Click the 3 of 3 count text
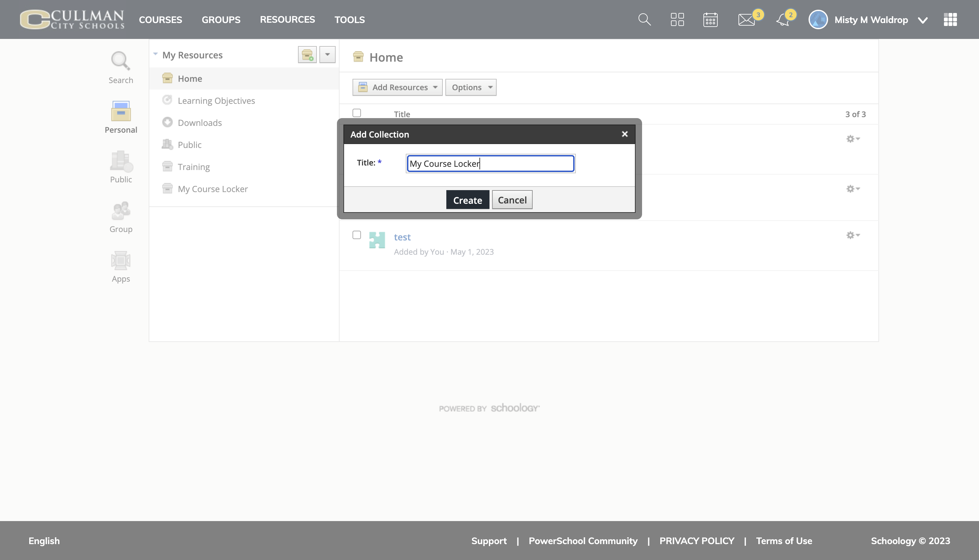 coord(855,114)
